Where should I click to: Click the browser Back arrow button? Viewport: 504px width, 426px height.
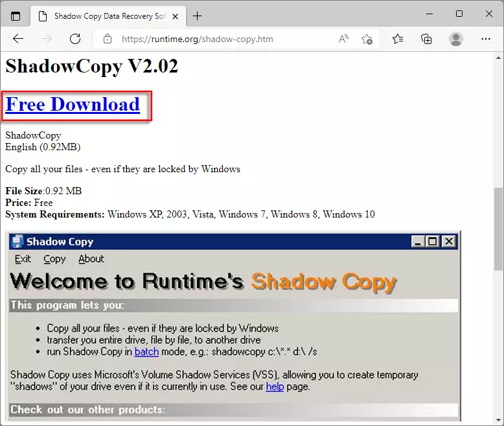click(18, 39)
